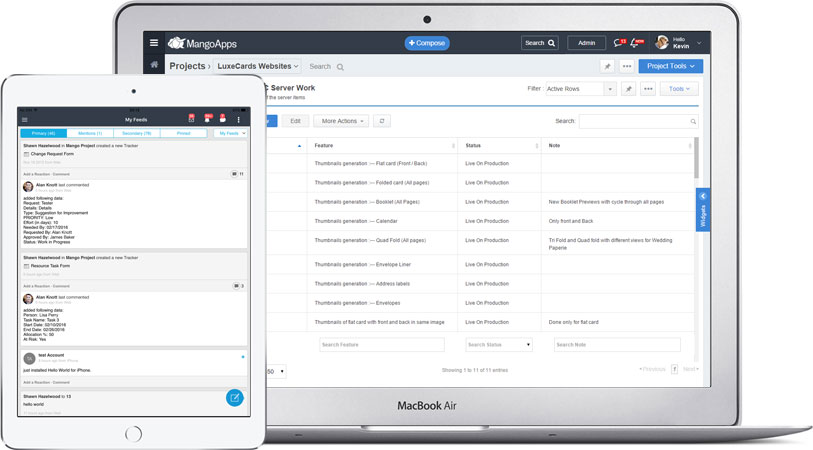
Task: Expand the More Actions dropdown
Action: [x=341, y=121]
